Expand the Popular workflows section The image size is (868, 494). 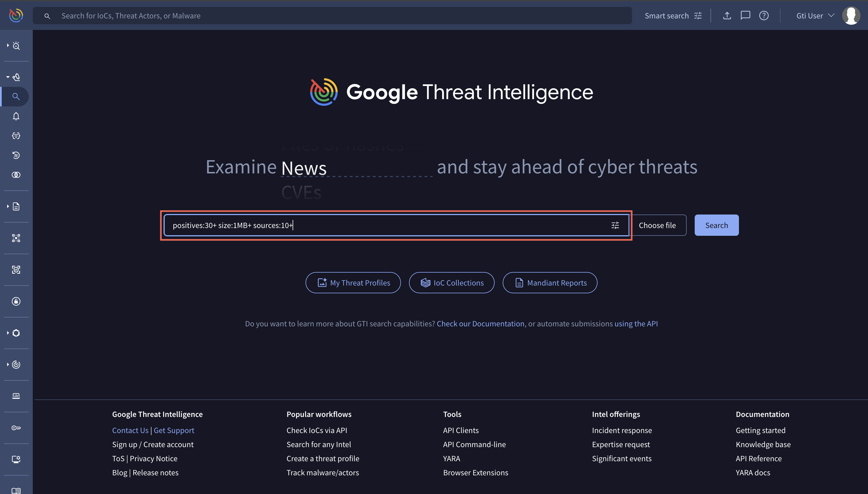pos(319,414)
